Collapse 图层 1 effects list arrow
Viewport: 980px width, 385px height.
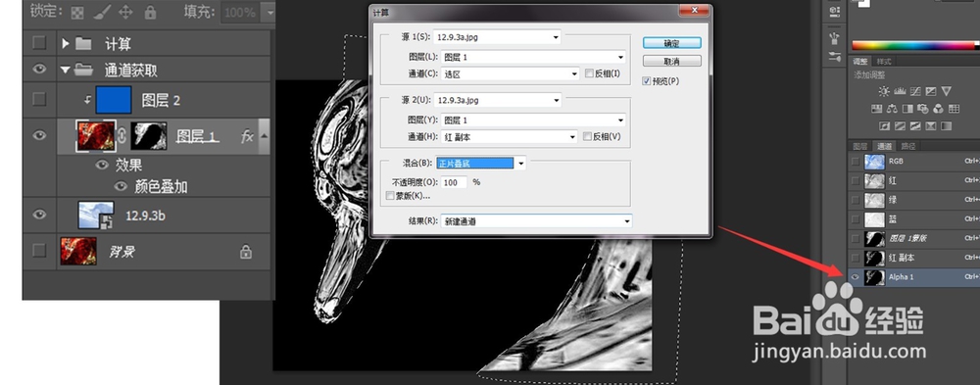tap(264, 135)
